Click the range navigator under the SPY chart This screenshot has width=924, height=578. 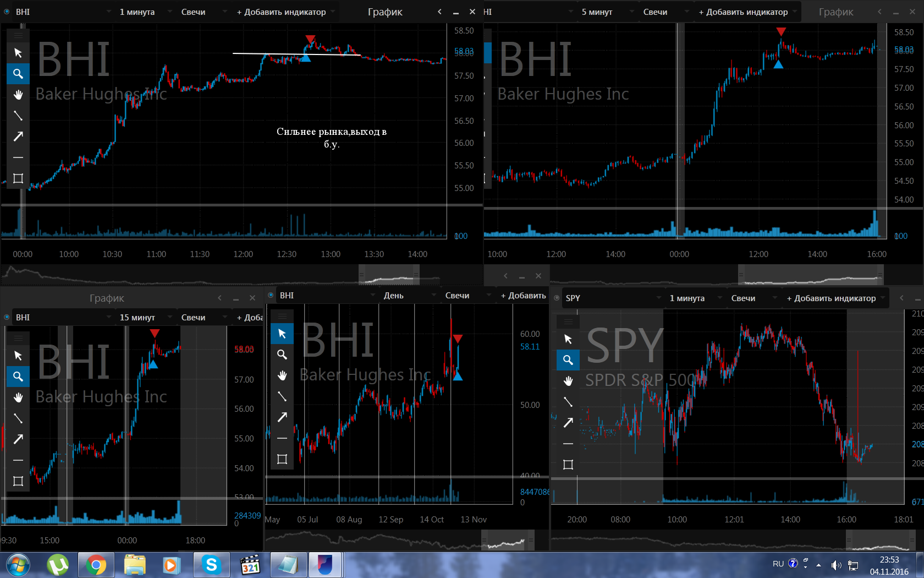point(737,540)
